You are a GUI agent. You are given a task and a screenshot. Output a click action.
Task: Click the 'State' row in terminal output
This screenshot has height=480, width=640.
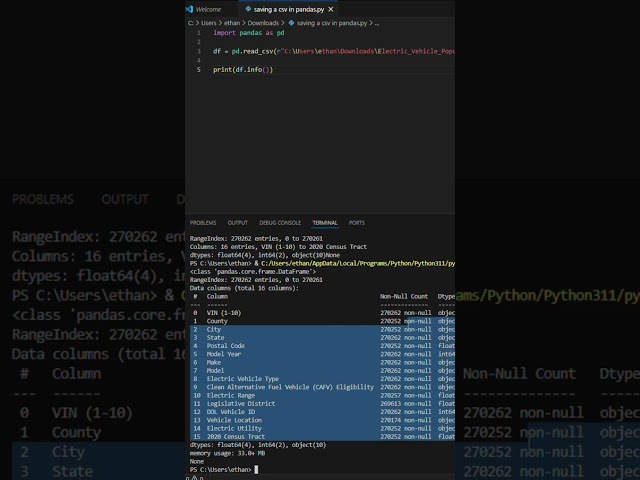[x=322, y=338]
